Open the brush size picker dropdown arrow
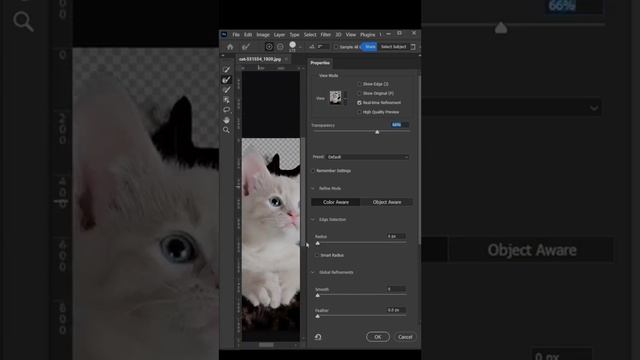The image size is (640, 360). 300,47
